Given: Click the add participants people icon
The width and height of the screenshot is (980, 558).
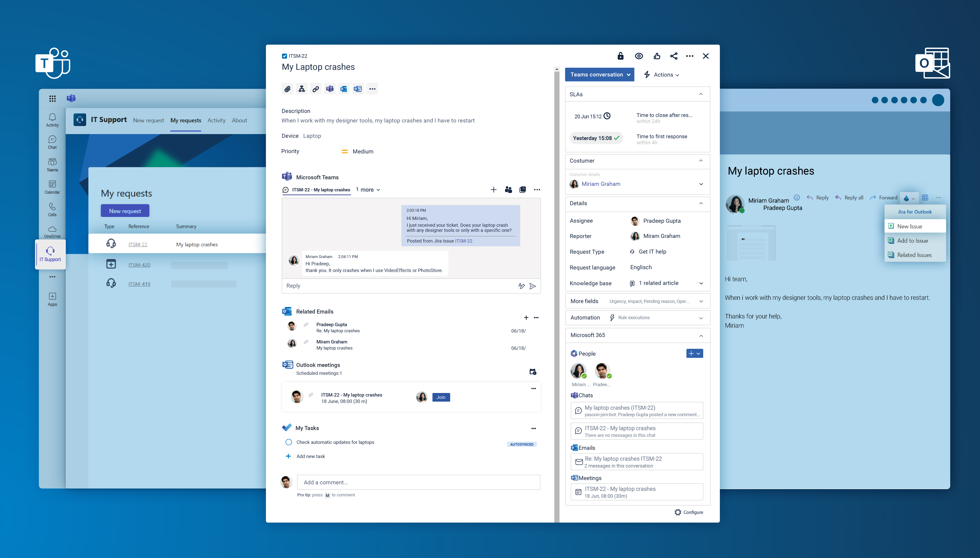Looking at the screenshot, I should coord(508,190).
